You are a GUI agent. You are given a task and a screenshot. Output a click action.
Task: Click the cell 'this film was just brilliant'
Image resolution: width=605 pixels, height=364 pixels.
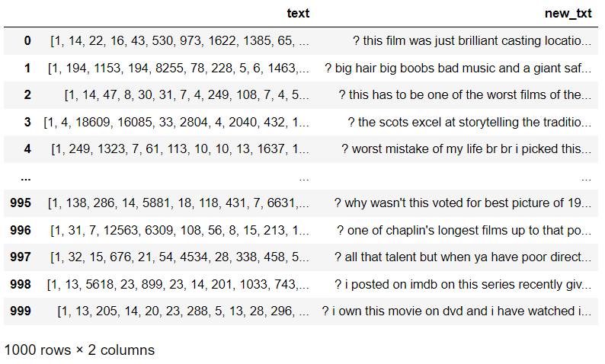472,41
